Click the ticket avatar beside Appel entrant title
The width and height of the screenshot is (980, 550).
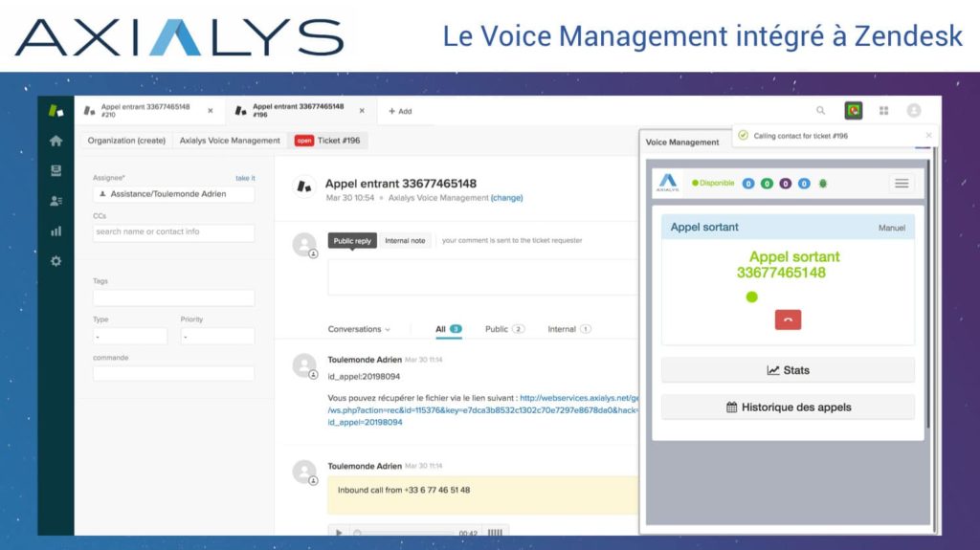tap(304, 187)
